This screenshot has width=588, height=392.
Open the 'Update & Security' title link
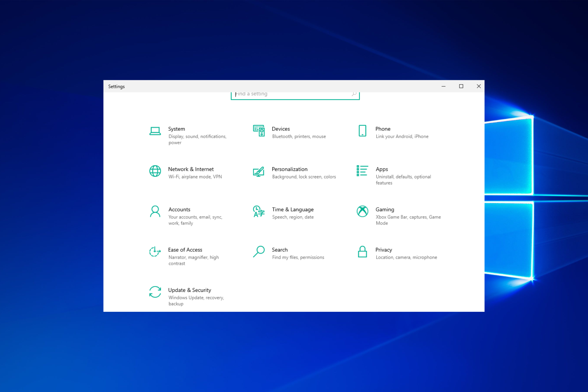[x=190, y=290]
